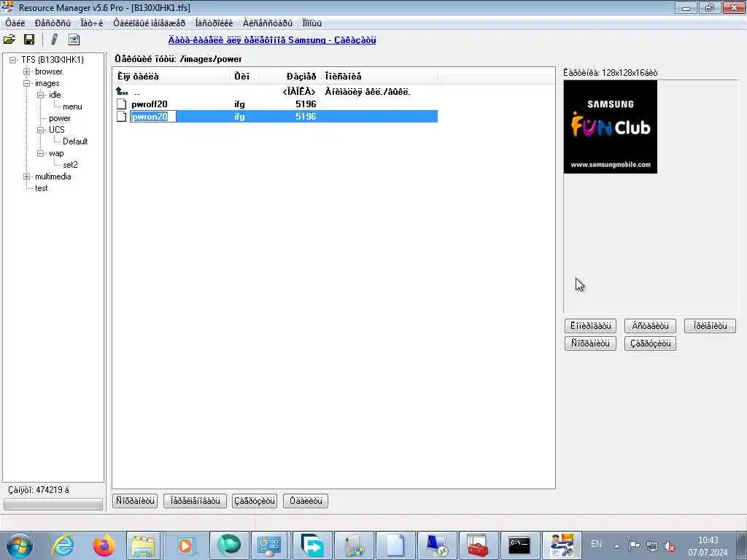Click the Samsung Fun Club preview image

(x=611, y=127)
